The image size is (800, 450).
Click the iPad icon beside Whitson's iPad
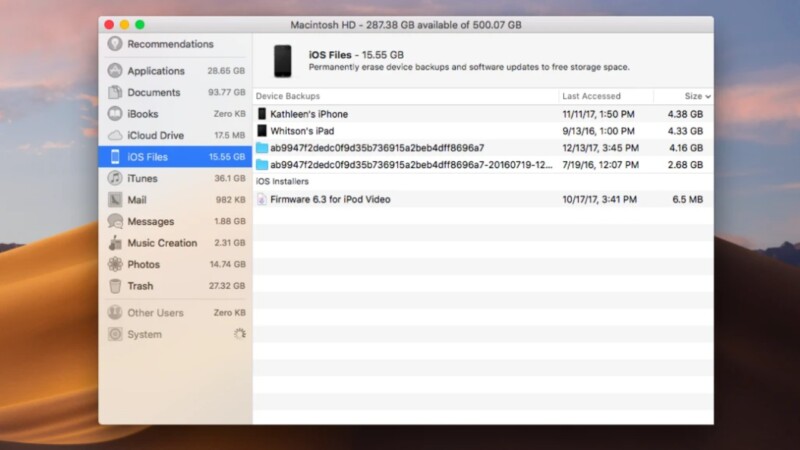click(262, 131)
